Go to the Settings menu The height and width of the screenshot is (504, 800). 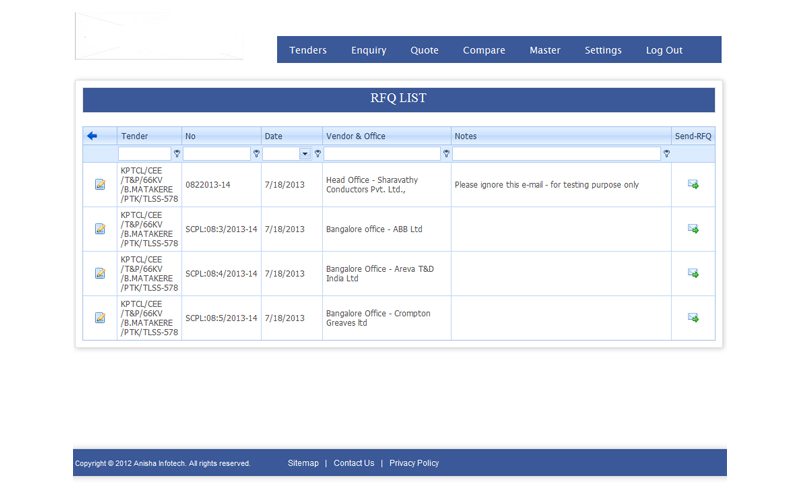603,50
